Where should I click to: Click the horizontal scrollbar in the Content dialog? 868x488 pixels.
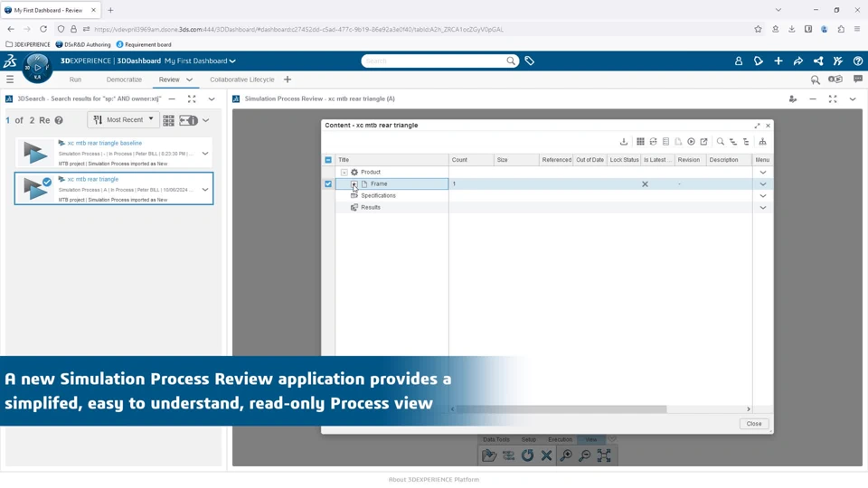tap(561, 408)
